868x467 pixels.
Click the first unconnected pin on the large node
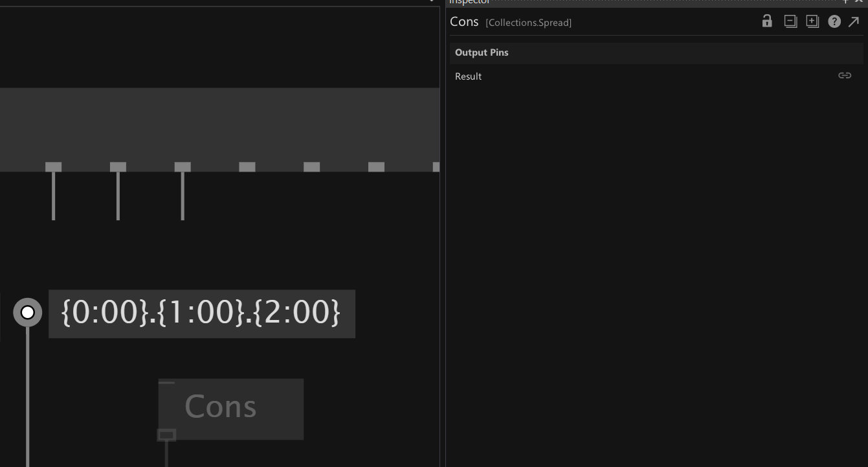[247, 167]
